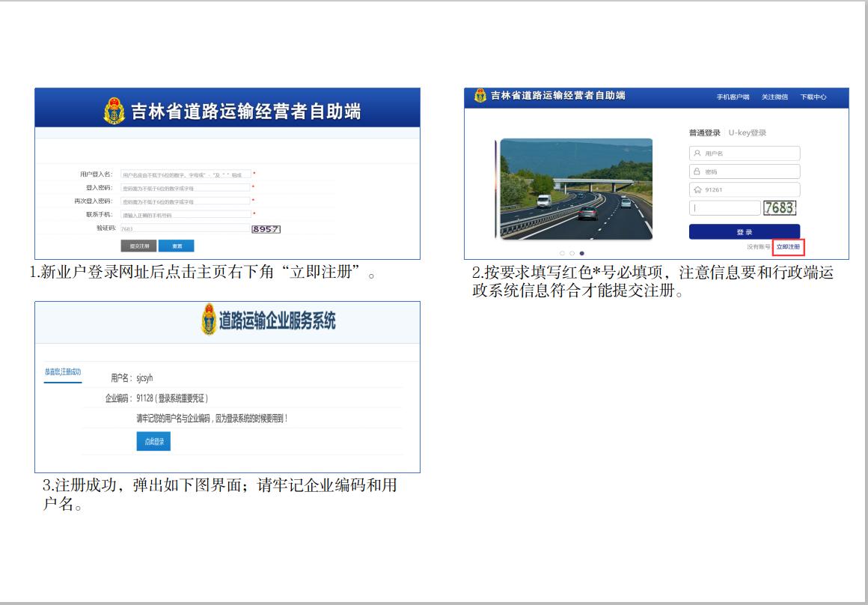This screenshot has width=868, height=605.
Task: Click caption 3 starting with 注册成功
Action: point(220,494)
